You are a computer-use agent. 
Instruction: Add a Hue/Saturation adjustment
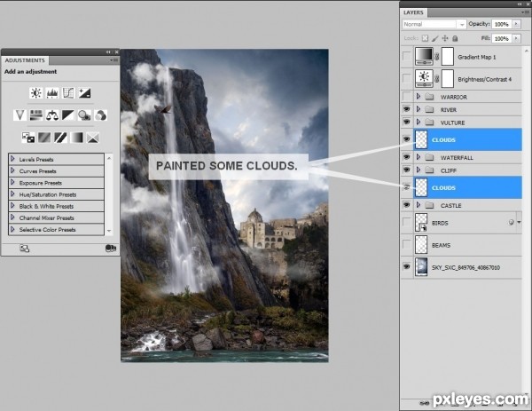click(36, 115)
